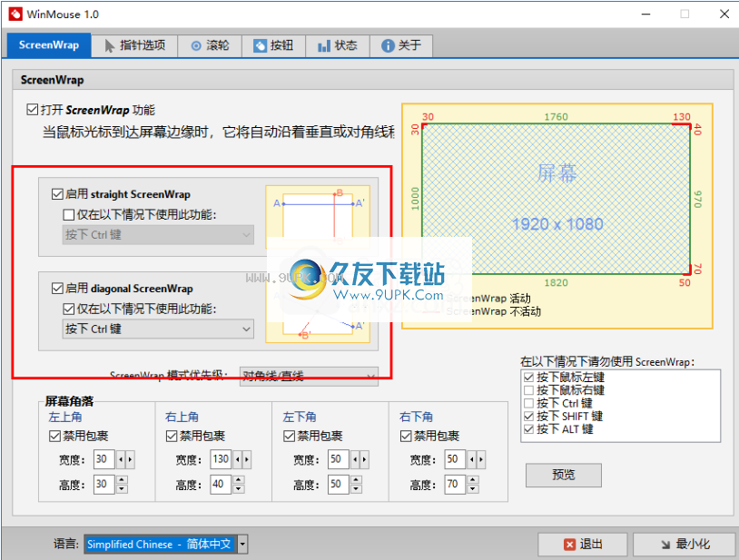Increase 右下角 宽度 with right arrow
Screen dimensions: 739x560
(481, 459)
